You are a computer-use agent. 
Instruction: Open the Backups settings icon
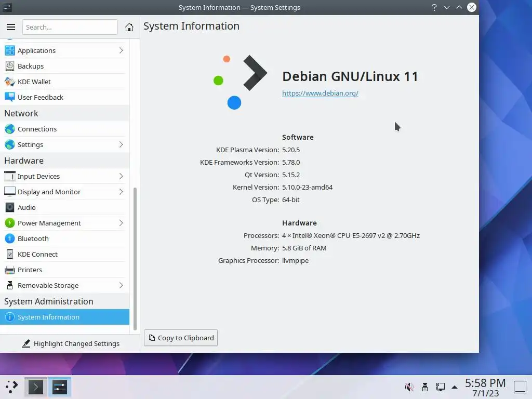click(x=10, y=66)
